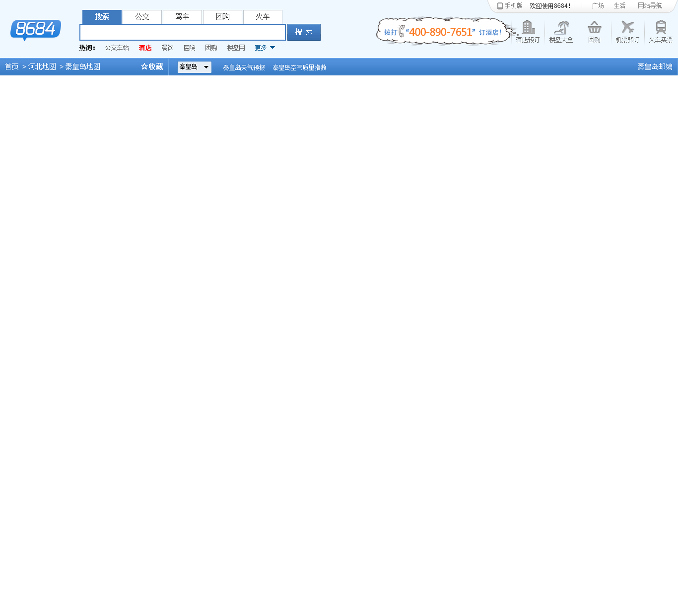This screenshot has width=678, height=616.
Task: Switch to the 公交 tab
Action: [142, 17]
